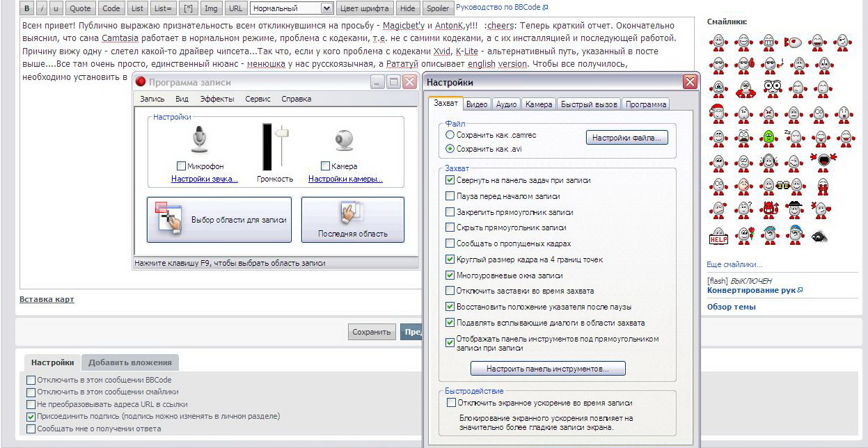Insert the pipe-smoking smiley

point(772,65)
